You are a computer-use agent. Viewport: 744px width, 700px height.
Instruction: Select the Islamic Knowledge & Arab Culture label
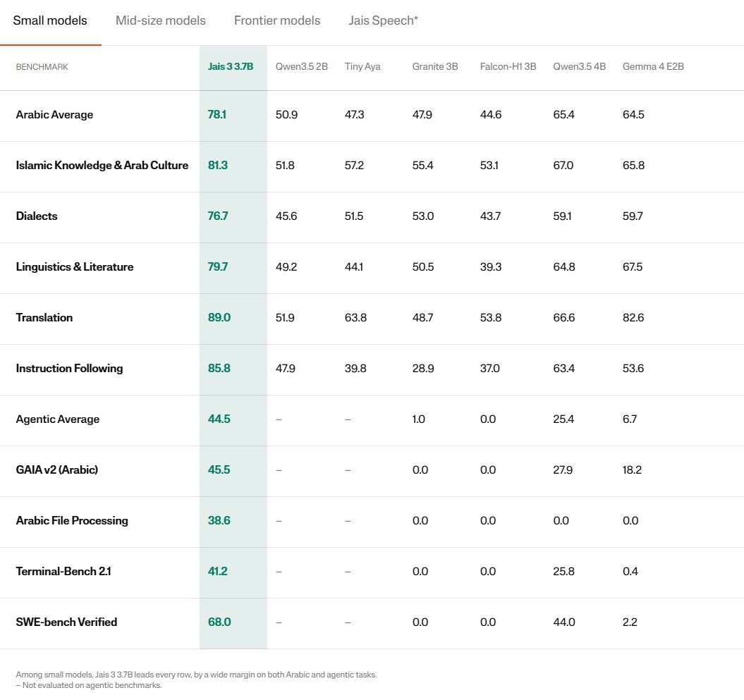pos(102,165)
